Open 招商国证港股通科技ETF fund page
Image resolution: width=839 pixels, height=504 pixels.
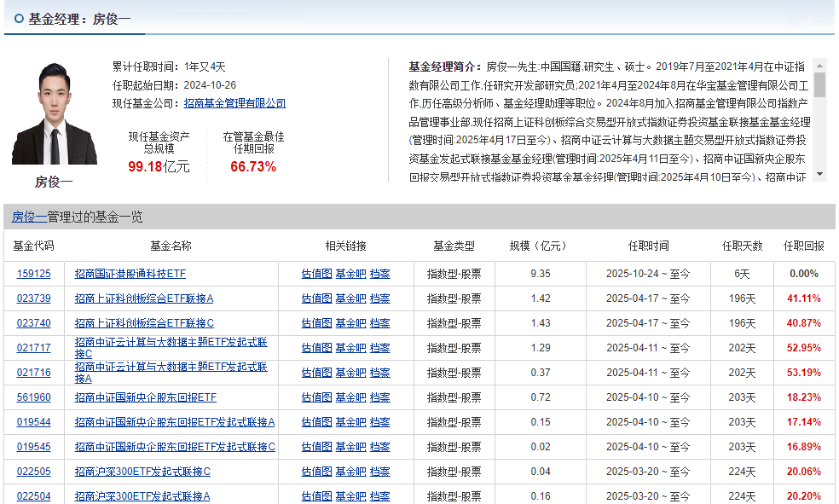[130, 274]
